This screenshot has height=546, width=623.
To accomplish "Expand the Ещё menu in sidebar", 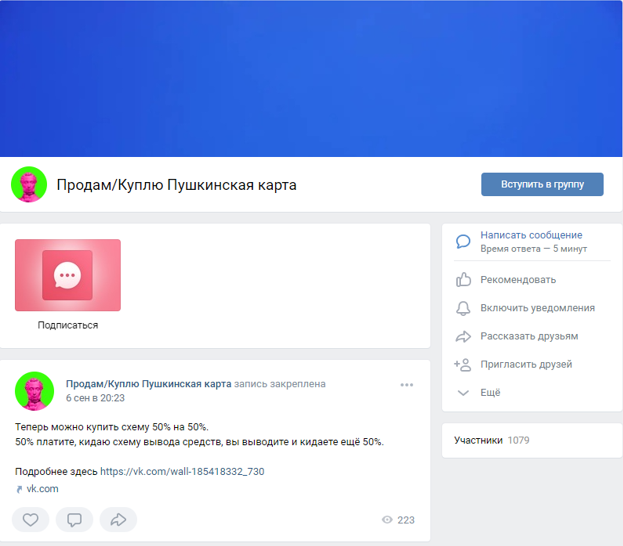I will [x=489, y=393].
